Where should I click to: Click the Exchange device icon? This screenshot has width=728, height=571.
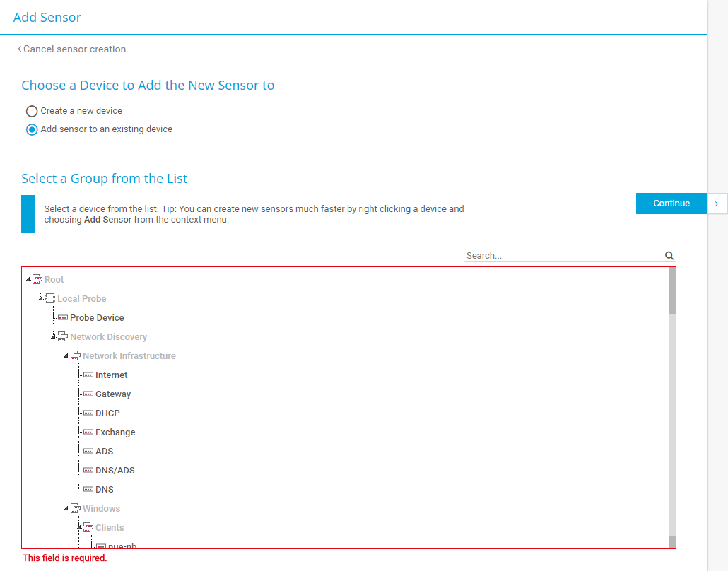point(88,432)
